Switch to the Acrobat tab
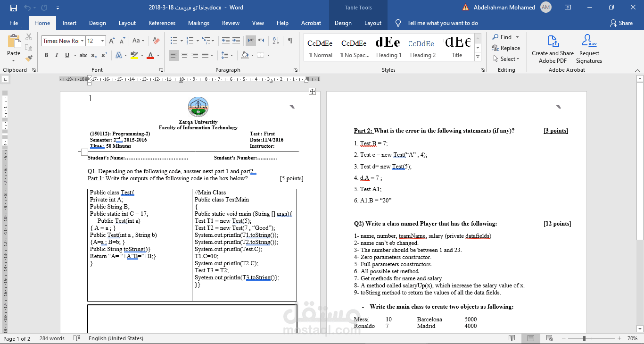The height and width of the screenshot is (344, 644). [311, 23]
